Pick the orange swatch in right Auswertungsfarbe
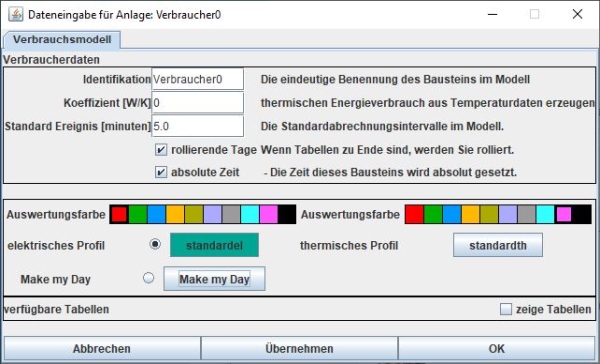Viewport: 600px width, 364px height. [470, 214]
